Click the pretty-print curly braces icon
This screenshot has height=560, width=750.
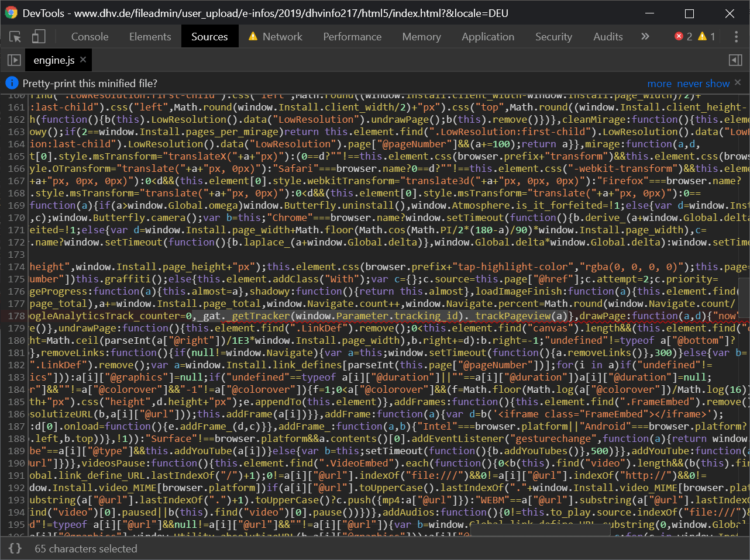coord(15,549)
